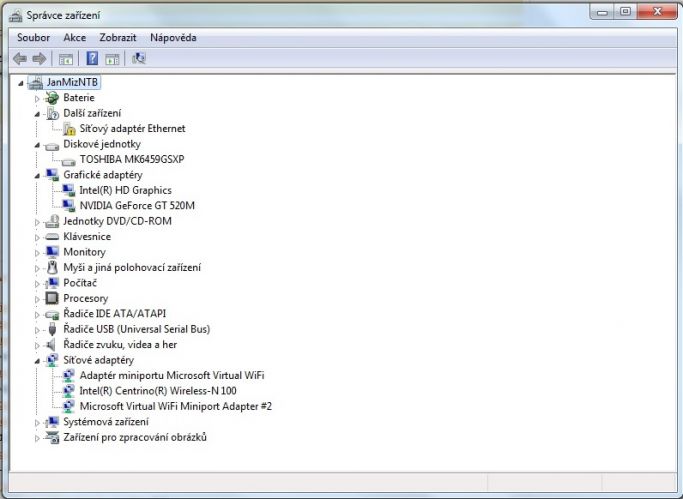Select the Intel(R) HD Graphics icon
This screenshot has width=683, height=499.
click(x=68, y=190)
